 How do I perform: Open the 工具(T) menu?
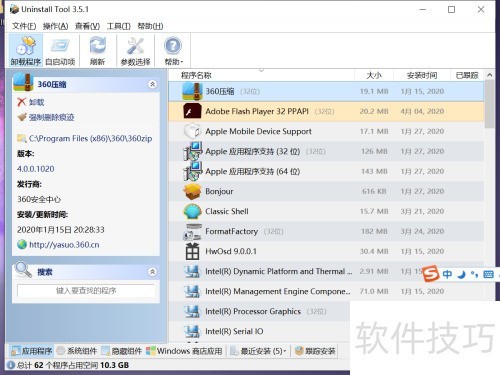click(x=119, y=26)
